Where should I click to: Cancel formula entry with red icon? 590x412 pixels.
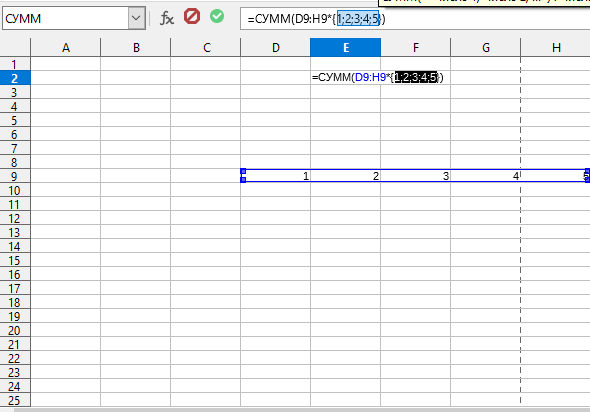(192, 17)
